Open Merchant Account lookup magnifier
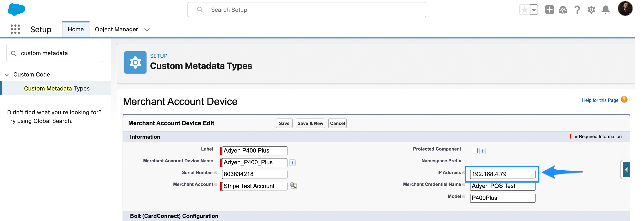The width and height of the screenshot is (644, 221). coord(293,186)
